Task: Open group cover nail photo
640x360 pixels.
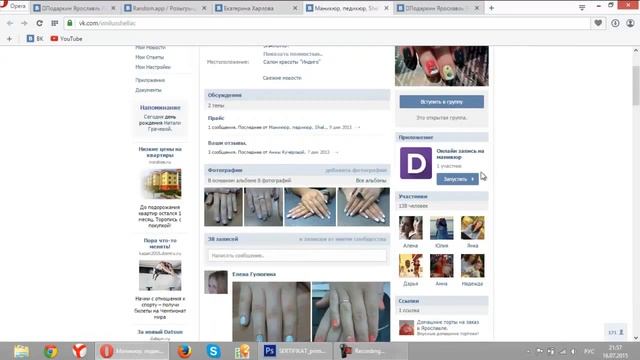Action: pyautogui.click(x=442, y=66)
